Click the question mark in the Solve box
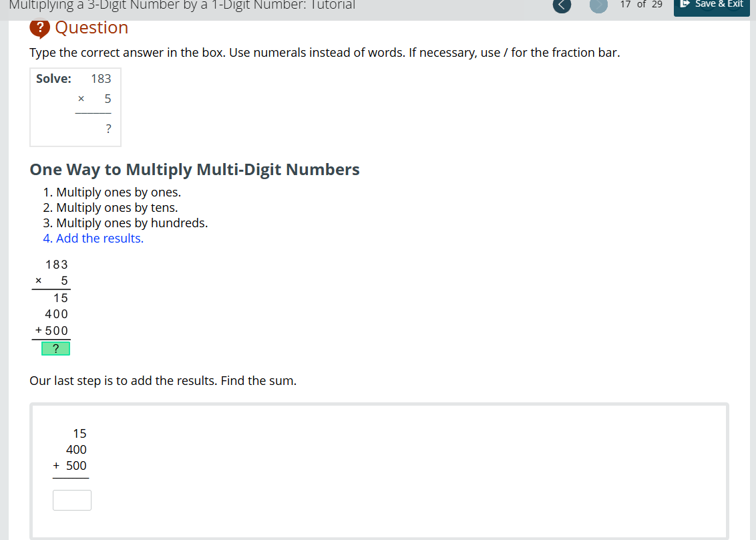Image resolution: width=756 pixels, height=540 pixels. click(x=108, y=128)
